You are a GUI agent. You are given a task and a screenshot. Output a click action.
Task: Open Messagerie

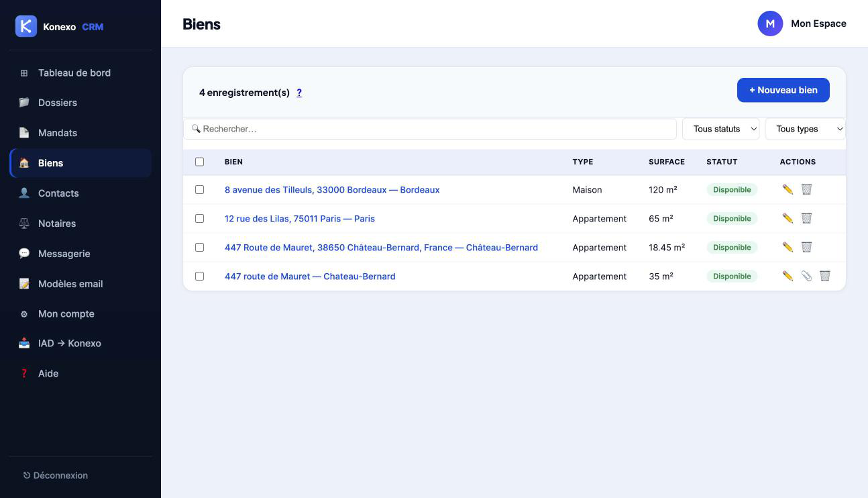tap(80, 254)
